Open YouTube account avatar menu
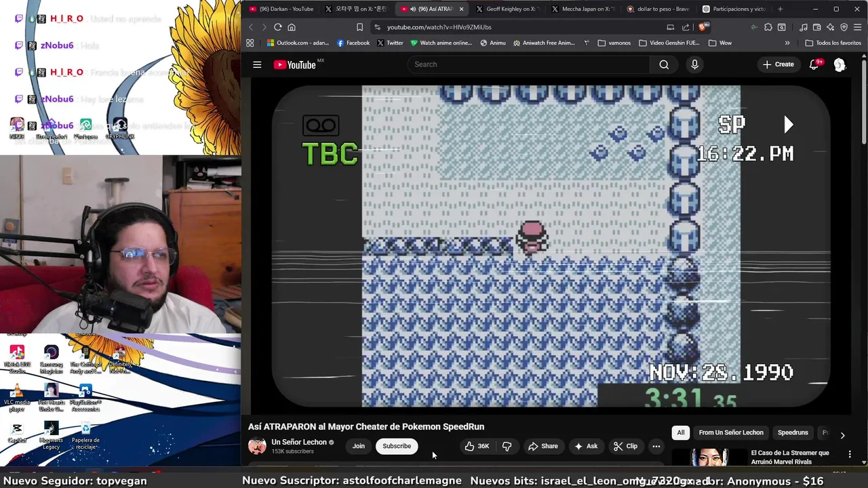 pos(840,64)
